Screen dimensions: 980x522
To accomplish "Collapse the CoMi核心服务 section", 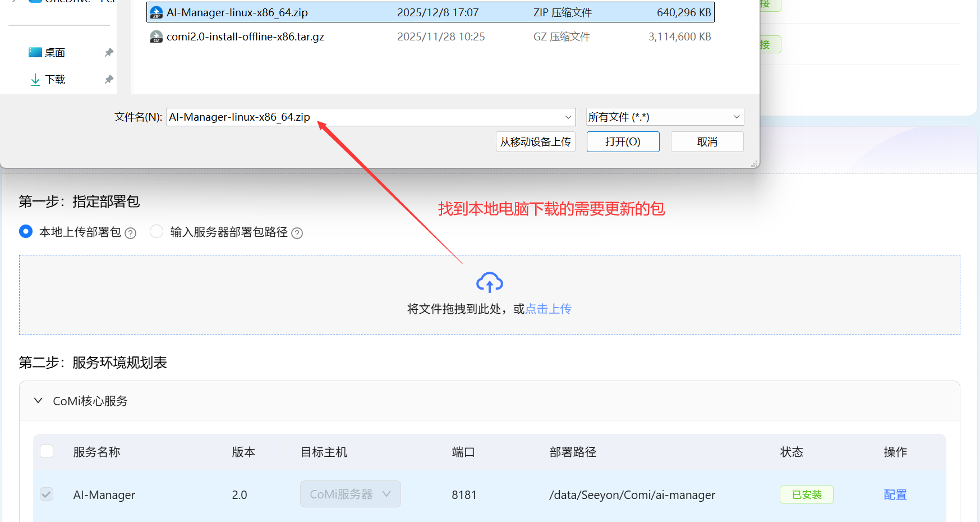I will 38,401.
